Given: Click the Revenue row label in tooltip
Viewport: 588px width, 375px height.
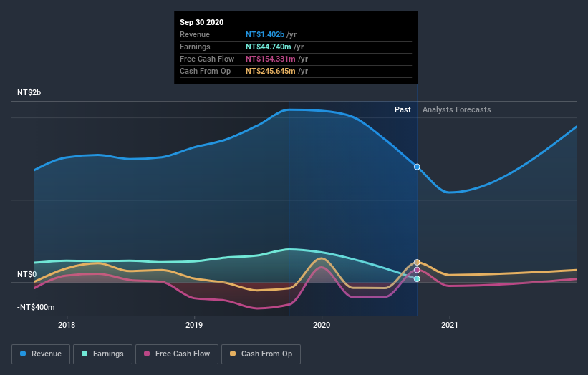Looking at the screenshot, I should click(195, 34).
